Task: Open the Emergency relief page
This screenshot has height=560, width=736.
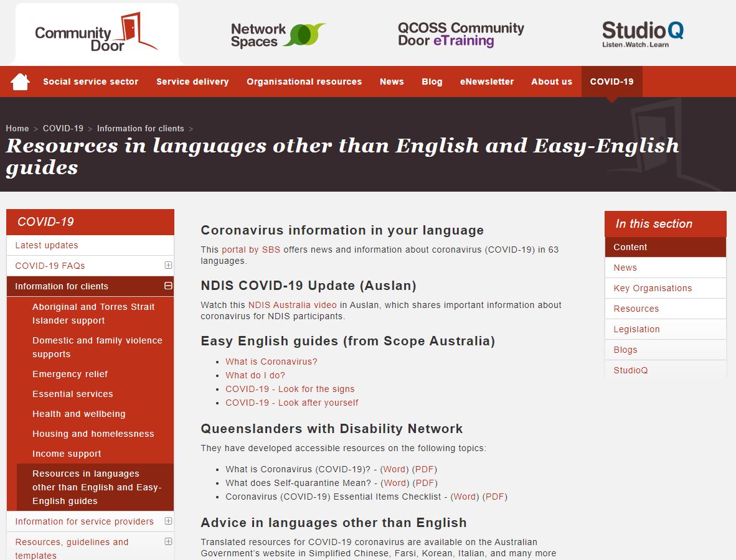Action: 70,374
